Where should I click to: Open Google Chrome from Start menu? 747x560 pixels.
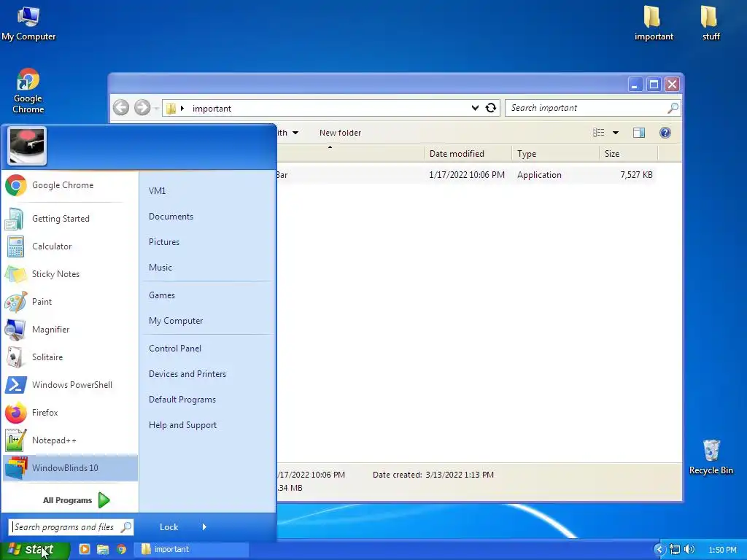tap(69, 185)
